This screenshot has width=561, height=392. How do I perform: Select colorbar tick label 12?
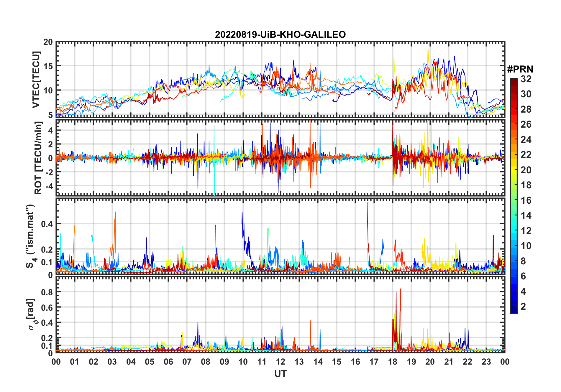(526, 231)
